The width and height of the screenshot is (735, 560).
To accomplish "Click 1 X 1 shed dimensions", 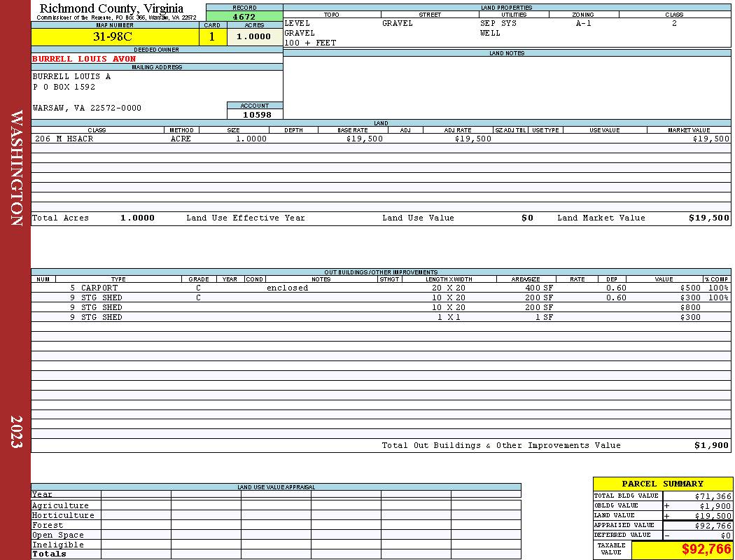I will [449, 317].
